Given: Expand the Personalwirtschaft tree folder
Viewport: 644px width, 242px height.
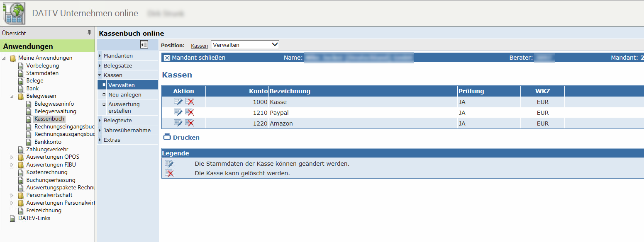Looking at the screenshot, I should point(12,195).
